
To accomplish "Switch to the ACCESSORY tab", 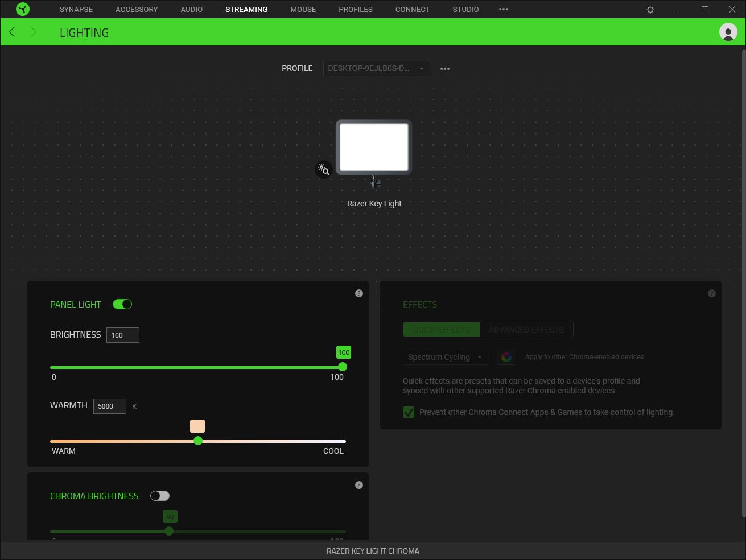I will [137, 9].
